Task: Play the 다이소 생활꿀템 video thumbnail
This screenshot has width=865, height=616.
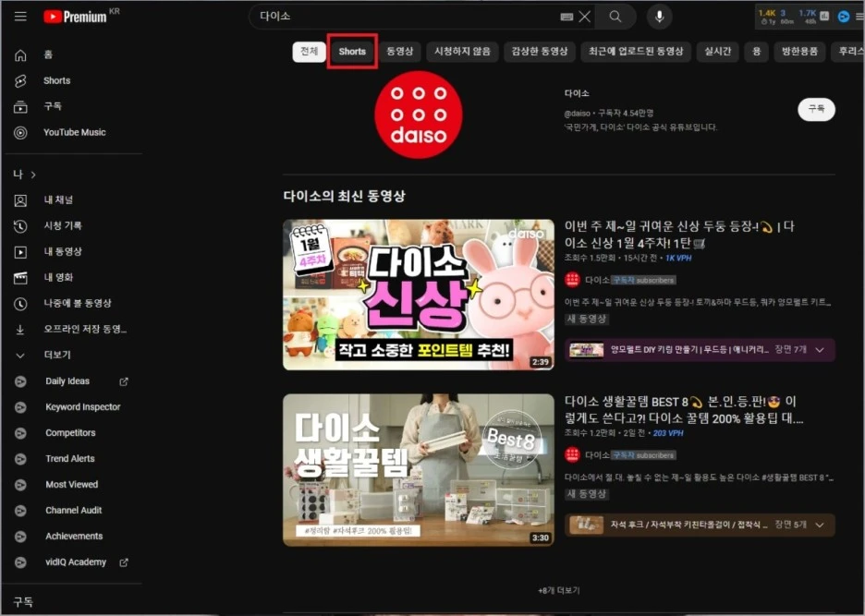Action: tap(419, 470)
